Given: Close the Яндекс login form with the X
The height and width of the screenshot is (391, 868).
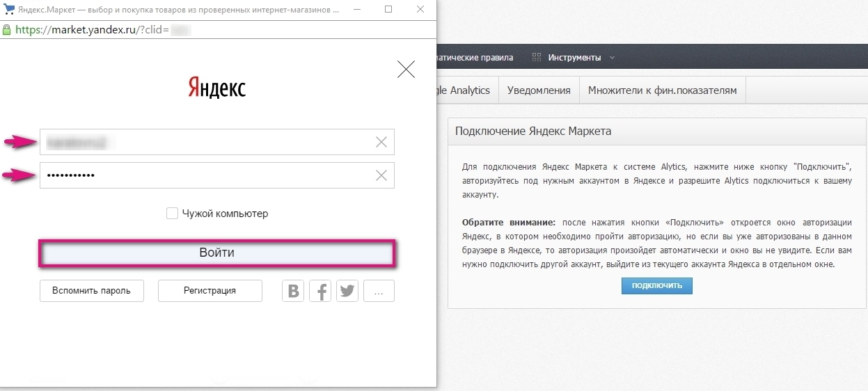Looking at the screenshot, I should click(406, 69).
